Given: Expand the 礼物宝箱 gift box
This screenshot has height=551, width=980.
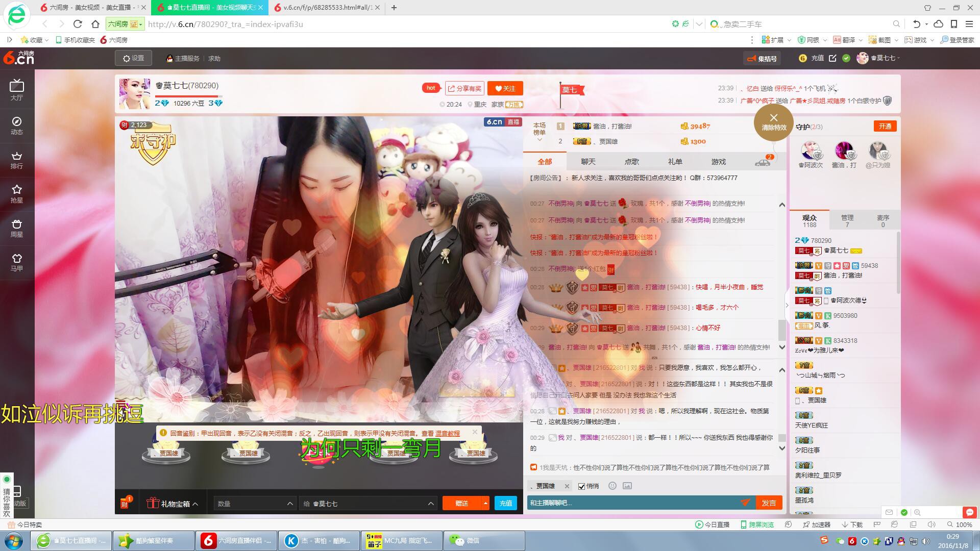Looking at the screenshot, I should coord(172,504).
